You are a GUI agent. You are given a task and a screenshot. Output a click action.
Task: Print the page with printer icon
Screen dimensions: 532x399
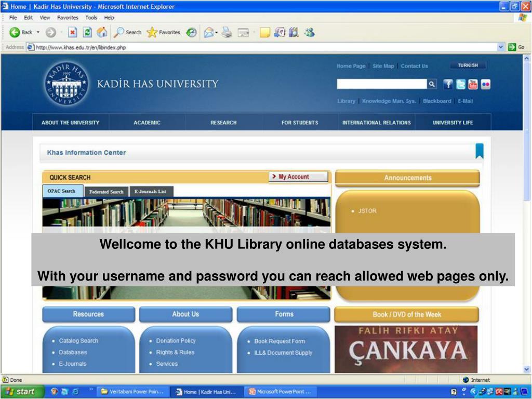coord(227,32)
